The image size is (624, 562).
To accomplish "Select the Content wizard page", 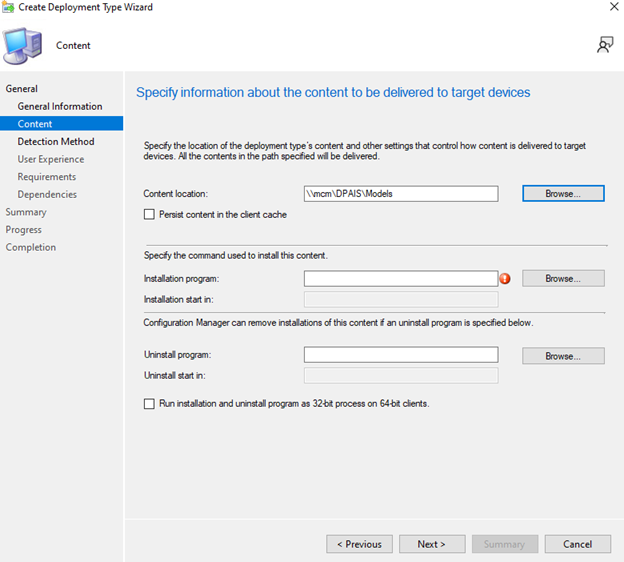I will 62,124.
